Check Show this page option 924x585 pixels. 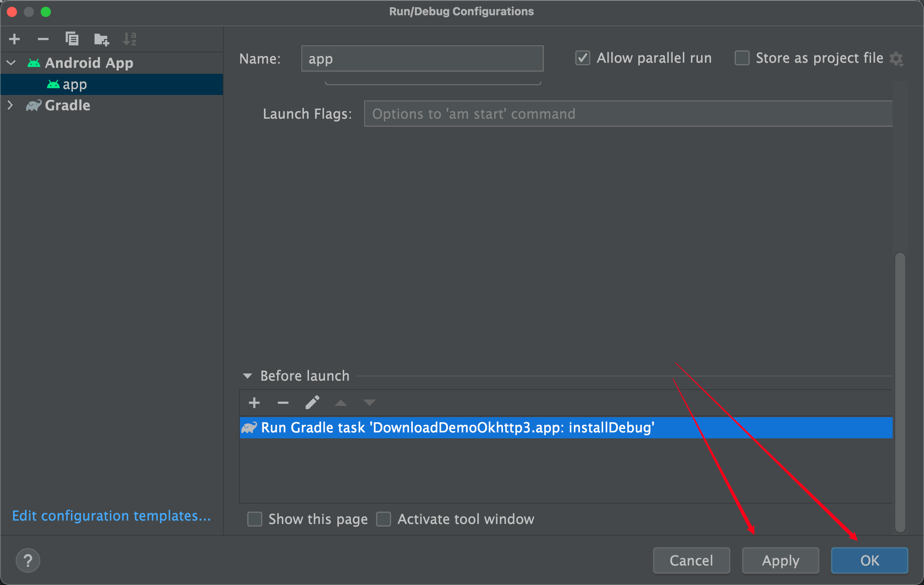point(255,519)
